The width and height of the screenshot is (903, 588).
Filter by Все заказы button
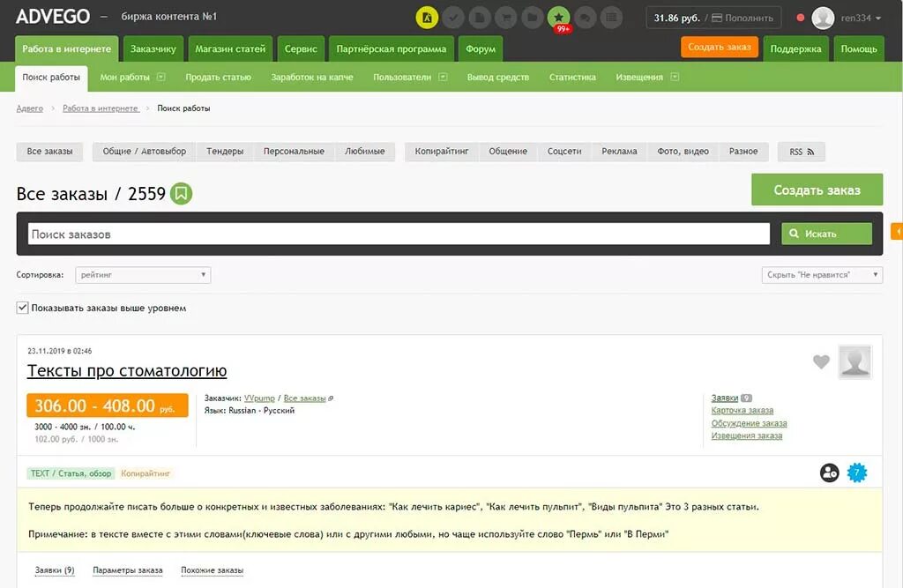click(x=49, y=152)
